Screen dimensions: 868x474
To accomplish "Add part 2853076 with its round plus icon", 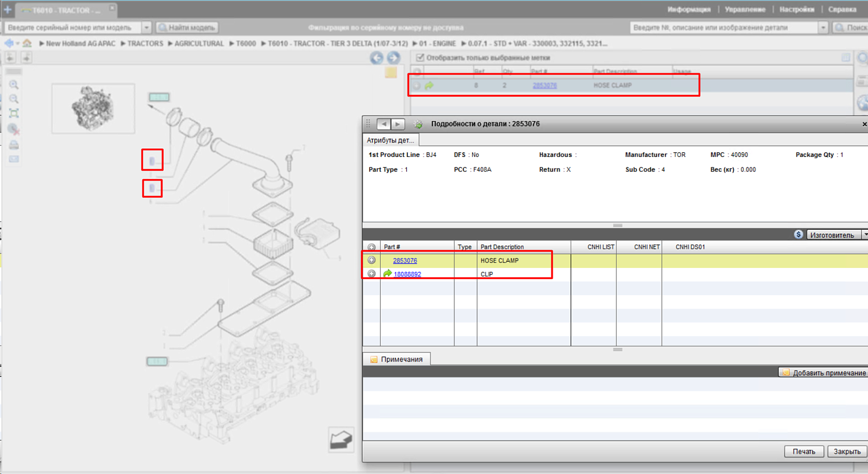I will click(x=372, y=260).
